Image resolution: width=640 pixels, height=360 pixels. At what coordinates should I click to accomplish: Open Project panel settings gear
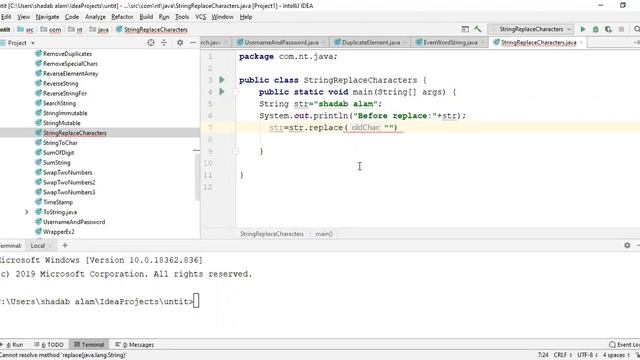click(180, 42)
